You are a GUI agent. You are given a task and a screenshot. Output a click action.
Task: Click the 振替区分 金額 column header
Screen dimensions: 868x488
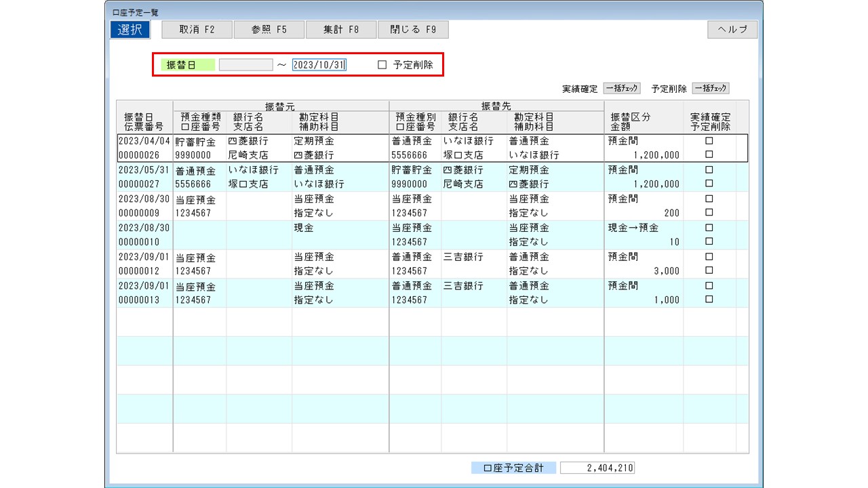point(631,121)
